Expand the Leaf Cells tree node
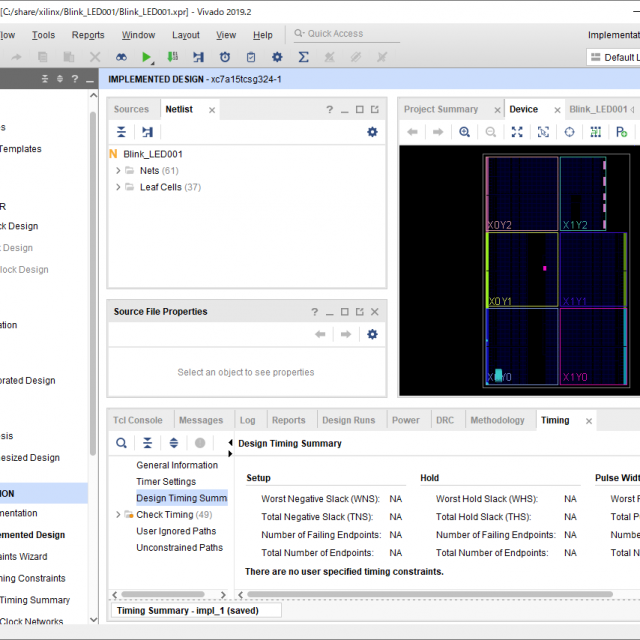 click(118, 187)
